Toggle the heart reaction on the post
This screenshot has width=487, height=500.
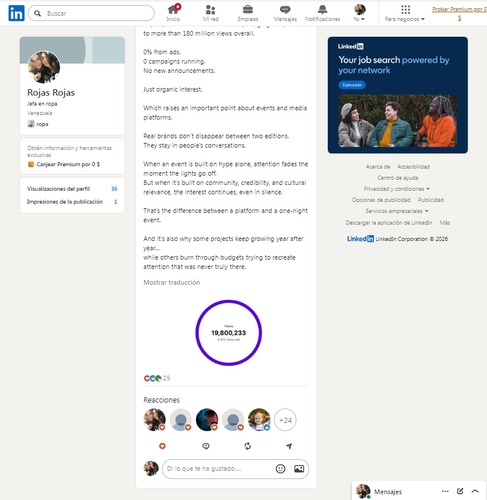pyautogui.click(x=162, y=446)
